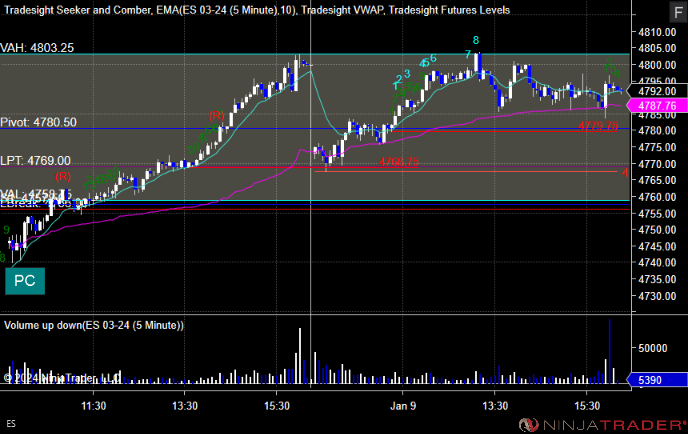The width and height of the screenshot is (688, 434).
Task: Click the cyan count number 7
Action: tap(468, 54)
